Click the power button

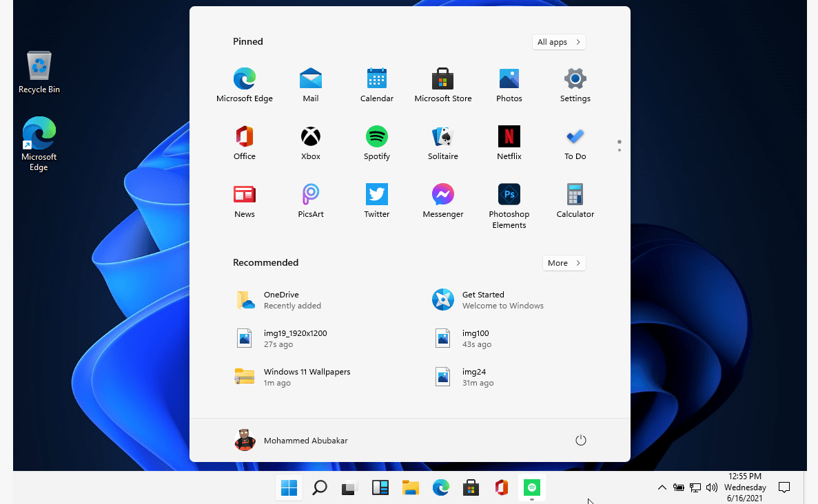coord(580,439)
